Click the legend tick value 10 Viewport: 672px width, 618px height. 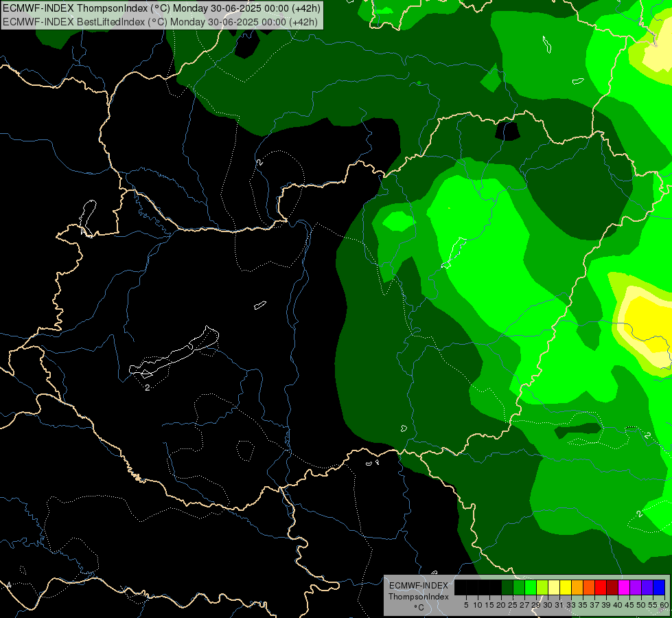(x=478, y=605)
